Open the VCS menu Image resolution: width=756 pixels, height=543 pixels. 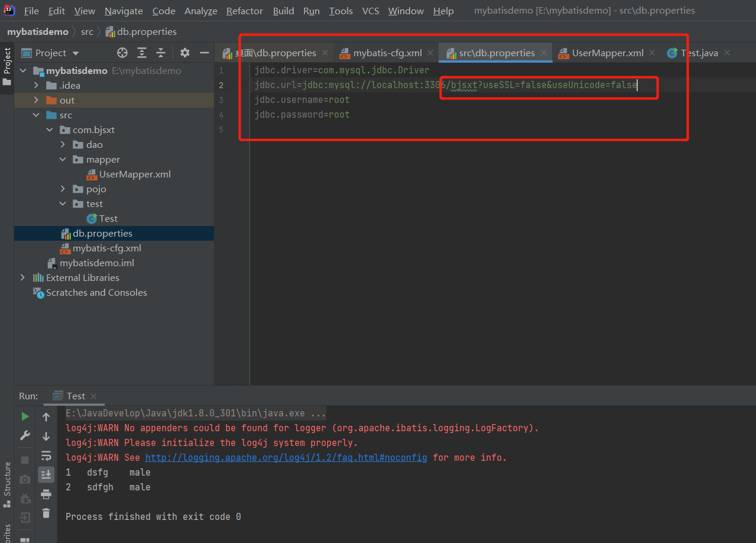(371, 11)
